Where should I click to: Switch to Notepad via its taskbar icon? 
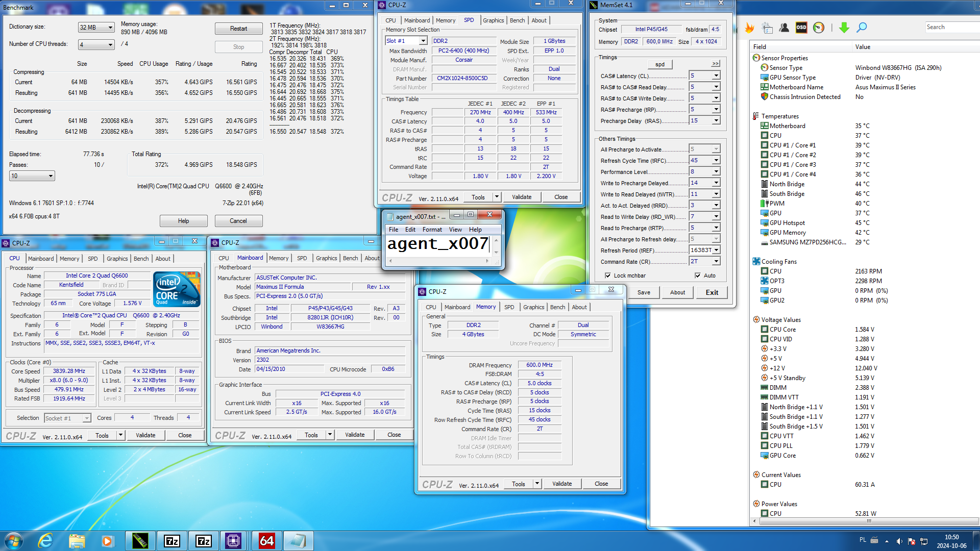[298, 541]
